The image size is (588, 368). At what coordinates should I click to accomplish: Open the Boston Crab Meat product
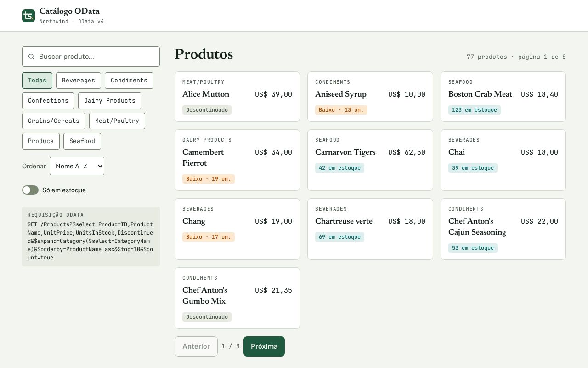pyautogui.click(x=503, y=97)
